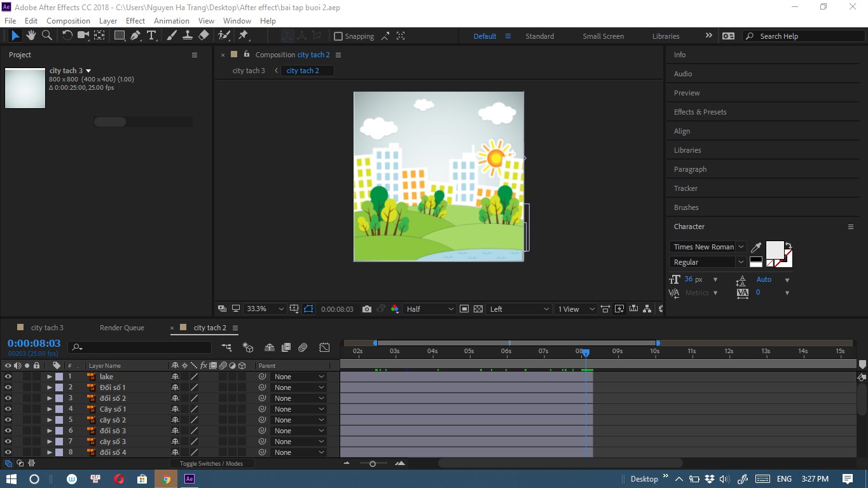Hide the Đồi số 1 layer
This screenshot has height=488, width=868.
click(x=8, y=387)
